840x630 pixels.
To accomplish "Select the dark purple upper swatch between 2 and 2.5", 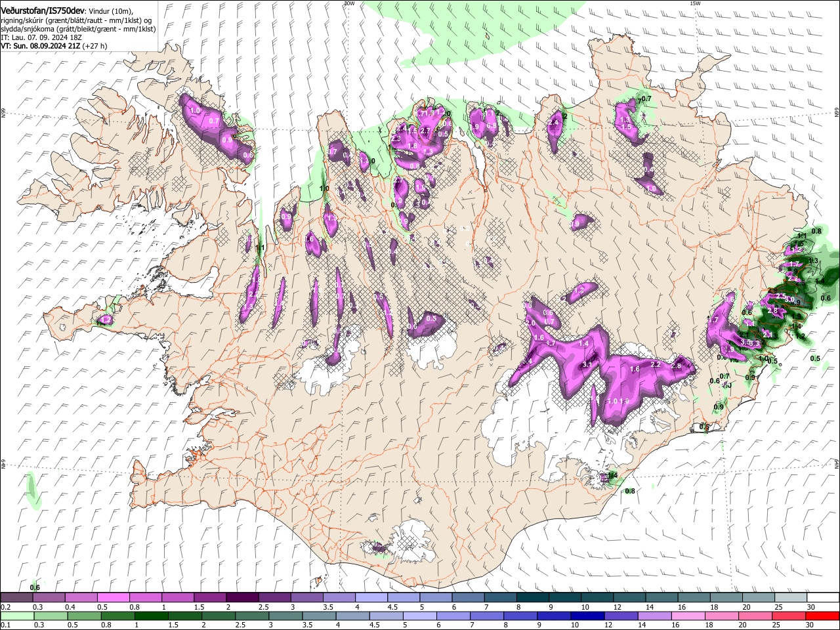I will click(241, 598).
